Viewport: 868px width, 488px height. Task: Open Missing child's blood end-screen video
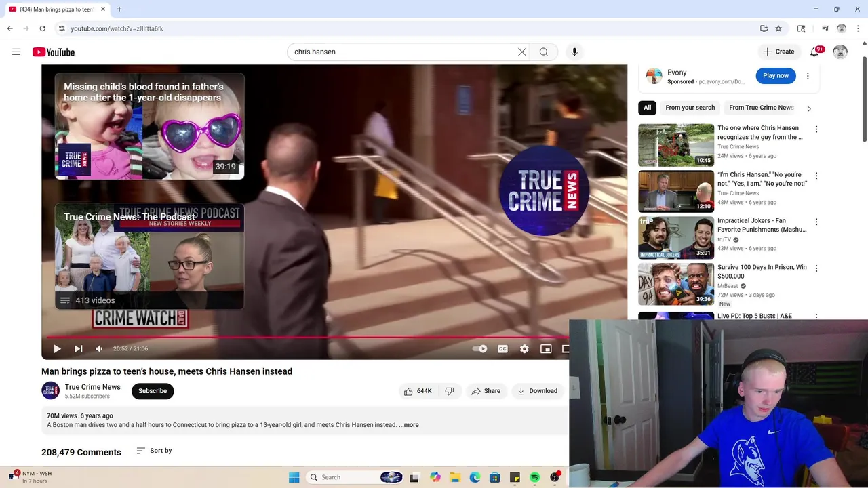point(149,126)
